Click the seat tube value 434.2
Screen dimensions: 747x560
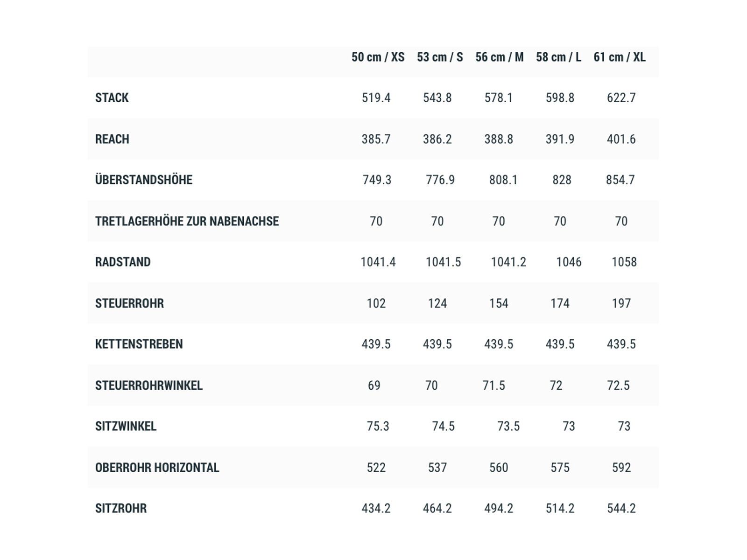(376, 508)
